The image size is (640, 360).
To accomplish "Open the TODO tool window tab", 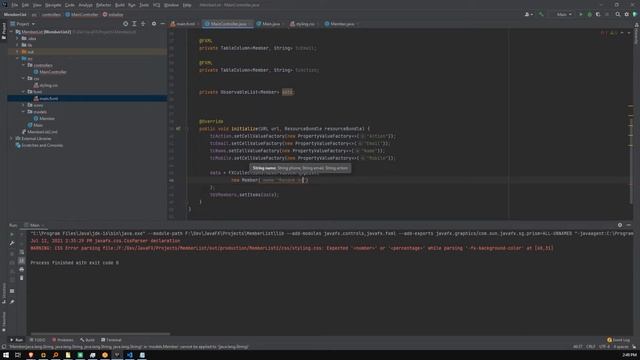I will coord(38,340).
